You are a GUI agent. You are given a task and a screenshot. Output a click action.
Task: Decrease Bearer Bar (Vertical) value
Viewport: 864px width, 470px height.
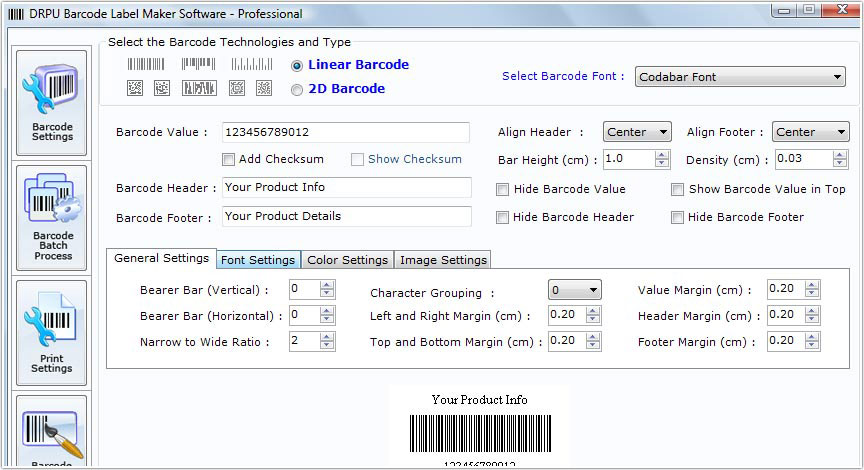(327, 293)
